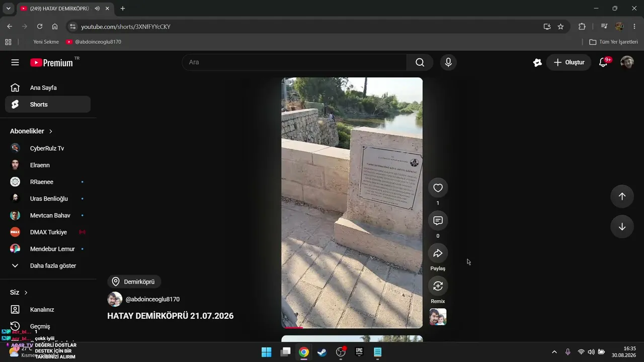Like this Short with the heart button
This screenshot has height=362, width=644.
coord(438,188)
